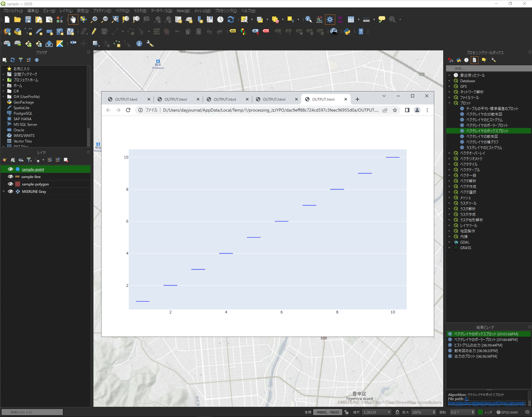532x417 pixels.
Task: Expand the ベクタ選択 toolbox group
Action: tap(449, 192)
